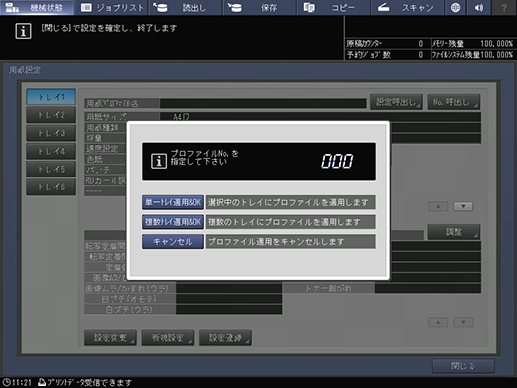Screen dimensions: 517x388
Task: Click the upper list down-arrow button
Action: [x=463, y=206]
